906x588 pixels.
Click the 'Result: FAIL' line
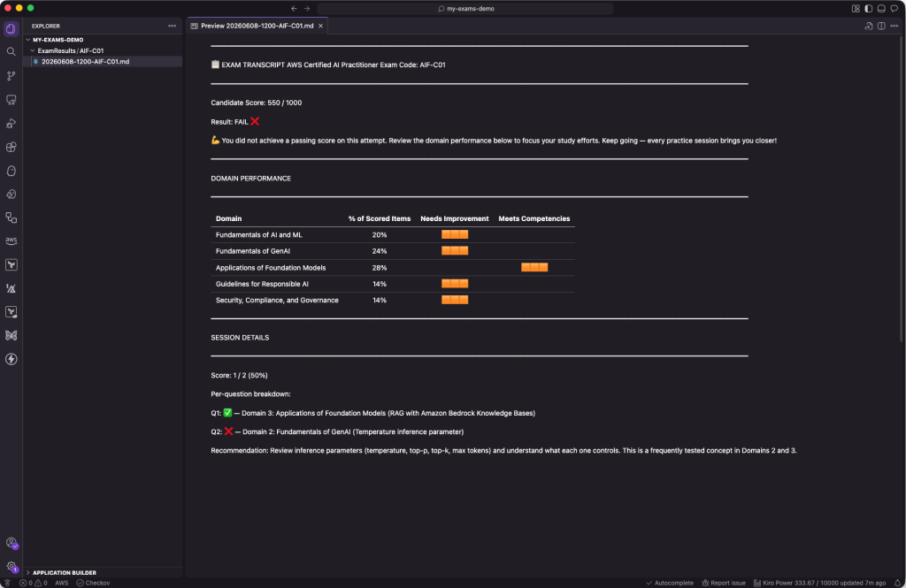coord(235,121)
